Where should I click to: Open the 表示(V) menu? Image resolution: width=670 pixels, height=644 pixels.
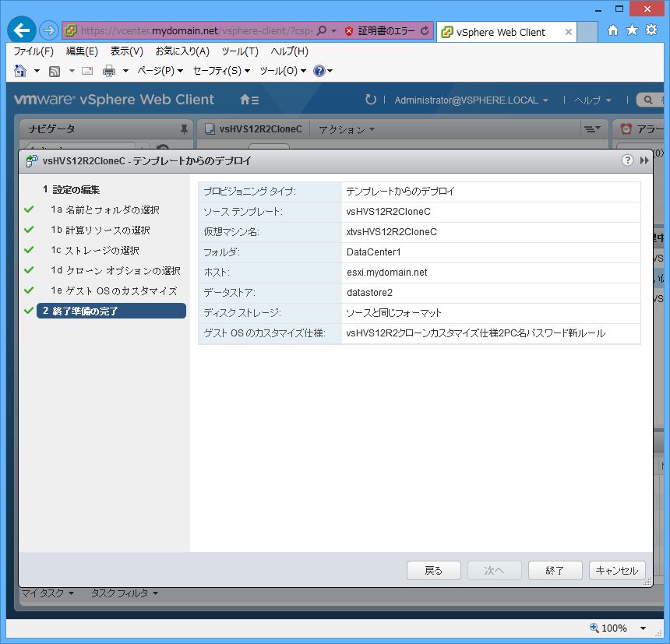coord(126,51)
